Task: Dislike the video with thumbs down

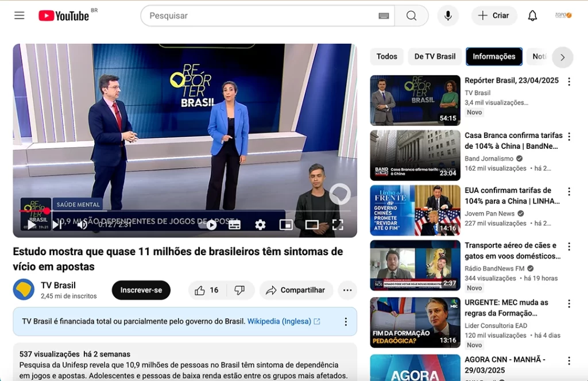Action: (x=240, y=290)
